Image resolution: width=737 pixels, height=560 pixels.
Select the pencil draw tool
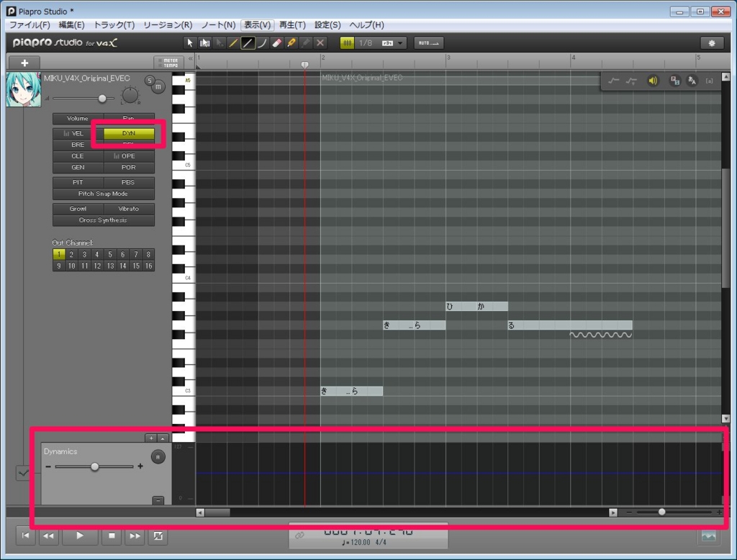click(x=234, y=43)
